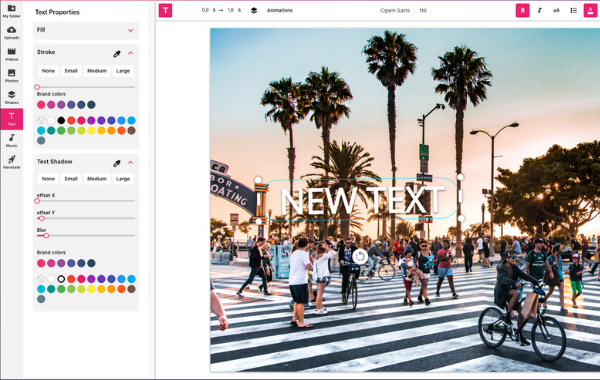The width and height of the screenshot is (600, 380).
Task: Open the Shapes sidebar section
Action: 11,97
